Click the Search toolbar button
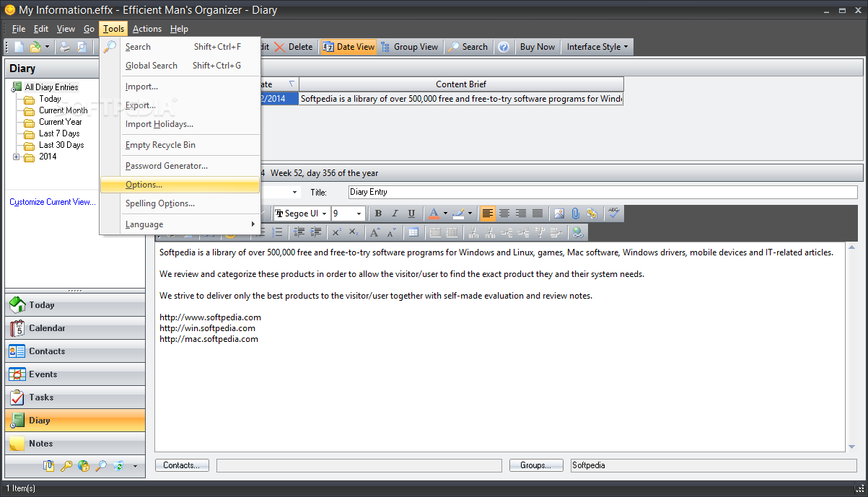The height and width of the screenshot is (497, 868). tap(468, 47)
